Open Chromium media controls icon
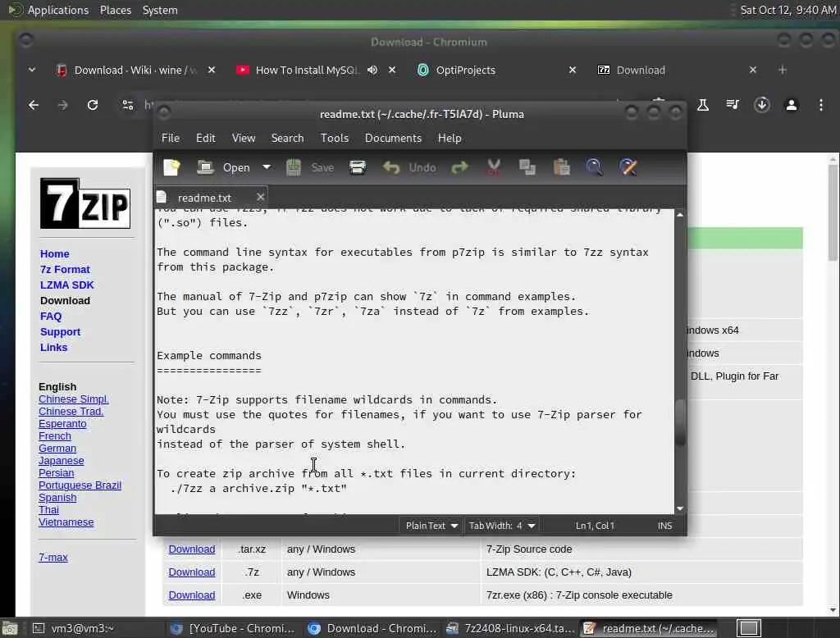The height and width of the screenshot is (638, 840). point(733,105)
